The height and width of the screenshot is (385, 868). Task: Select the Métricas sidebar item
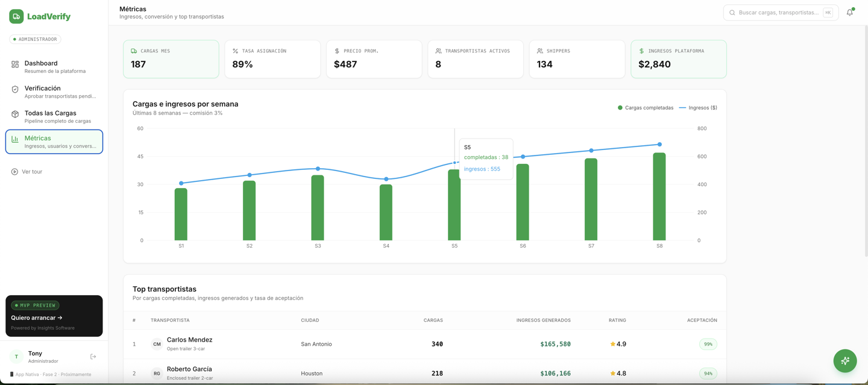coord(54,142)
